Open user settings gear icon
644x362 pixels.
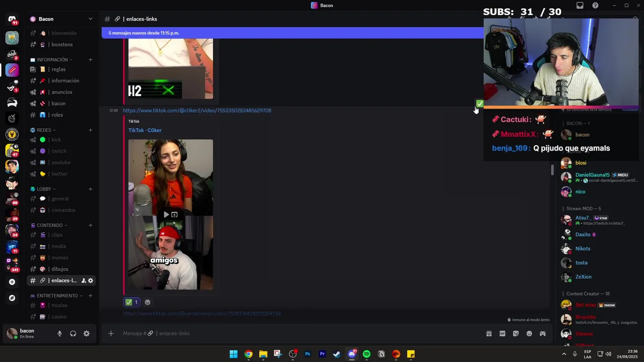pyautogui.click(x=87, y=333)
